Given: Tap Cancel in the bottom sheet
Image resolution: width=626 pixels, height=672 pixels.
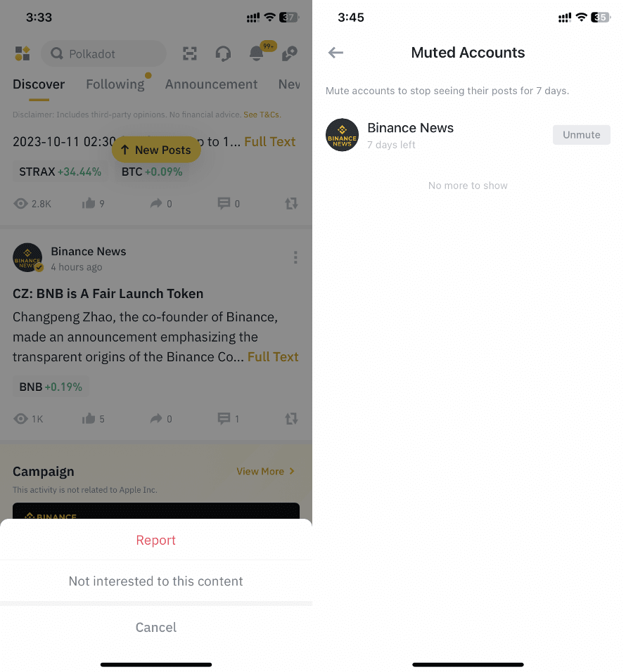Looking at the screenshot, I should [x=156, y=628].
